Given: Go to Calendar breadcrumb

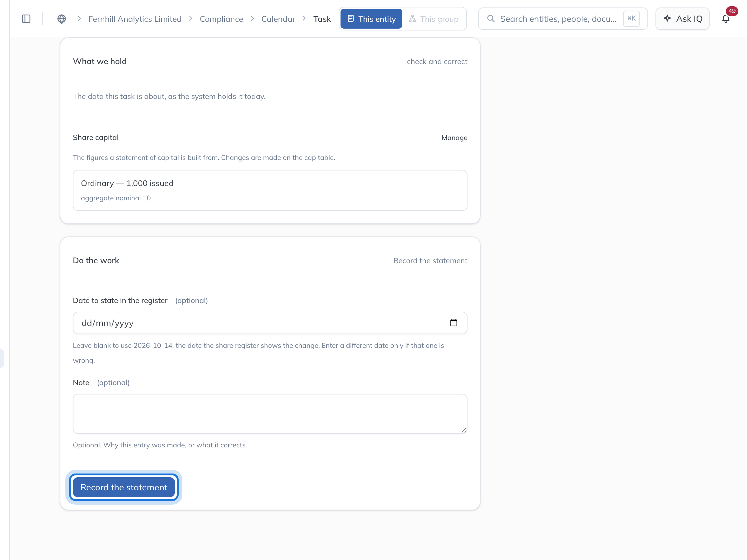Looking at the screenshot, I should (x=278, y=19).
